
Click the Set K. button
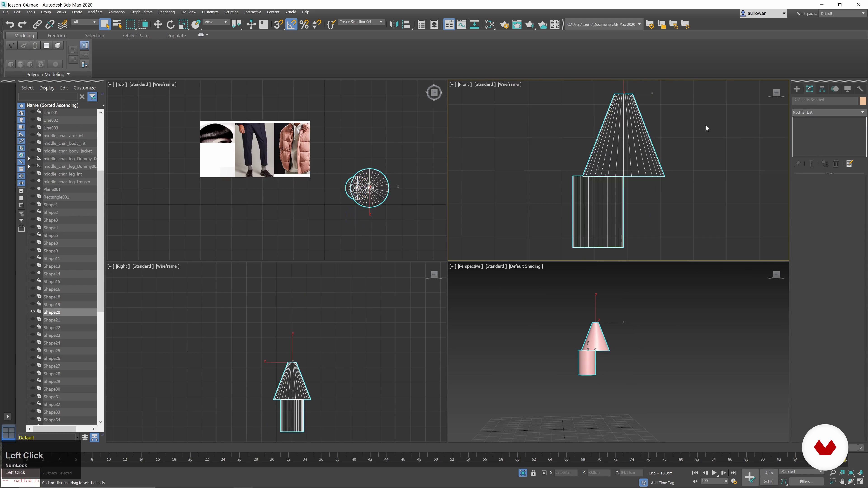[x=769, y=482]
